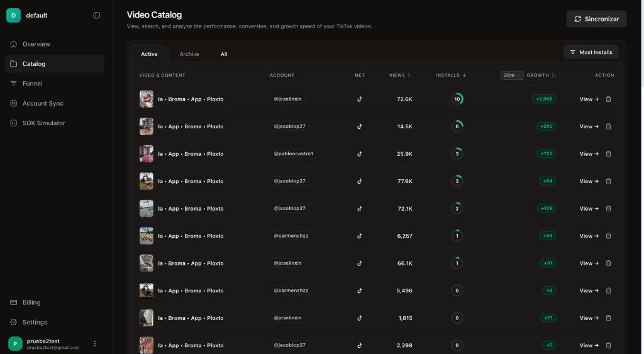
Task: Delete the video with 72.1K views
Action: 608,209
